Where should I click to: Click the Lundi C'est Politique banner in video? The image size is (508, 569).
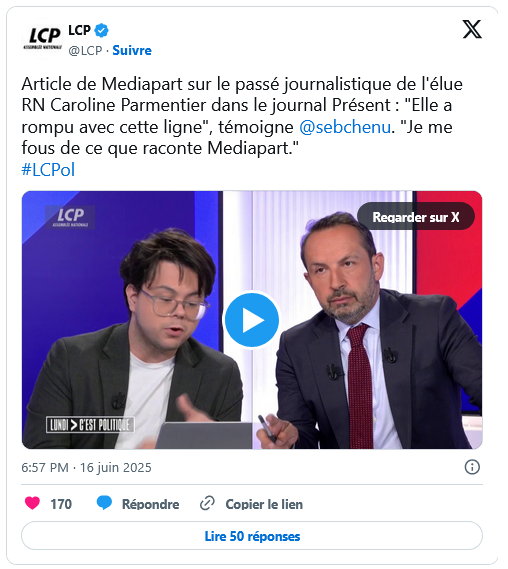[90, 425]
